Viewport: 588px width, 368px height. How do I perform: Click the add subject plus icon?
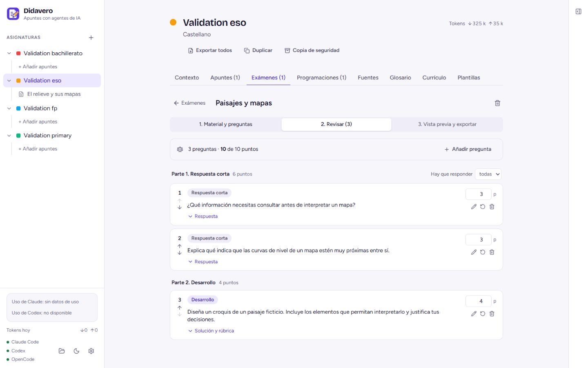[x=91, y=38]
